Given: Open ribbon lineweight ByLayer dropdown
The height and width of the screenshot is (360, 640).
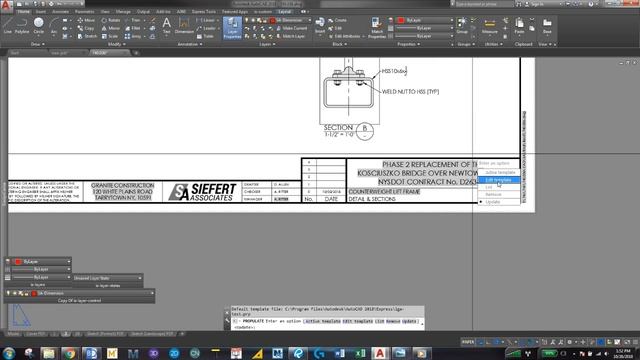Looking at the screenshot, I should pos(451,28).
